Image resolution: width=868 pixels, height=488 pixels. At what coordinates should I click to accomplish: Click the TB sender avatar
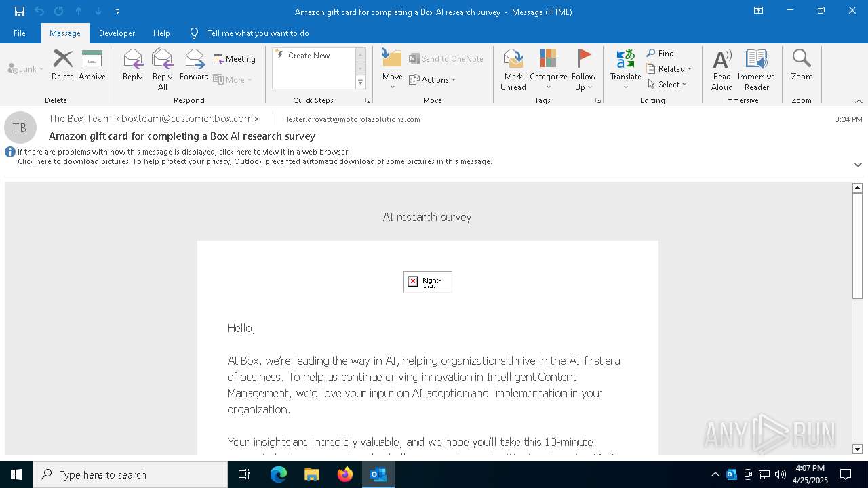tap(20, 127)
